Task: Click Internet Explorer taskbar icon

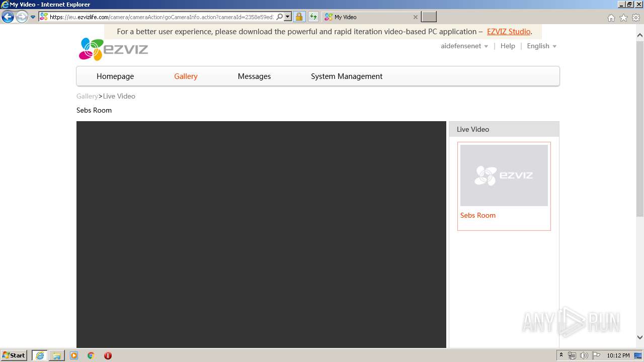Action: (x=40, y=355)
